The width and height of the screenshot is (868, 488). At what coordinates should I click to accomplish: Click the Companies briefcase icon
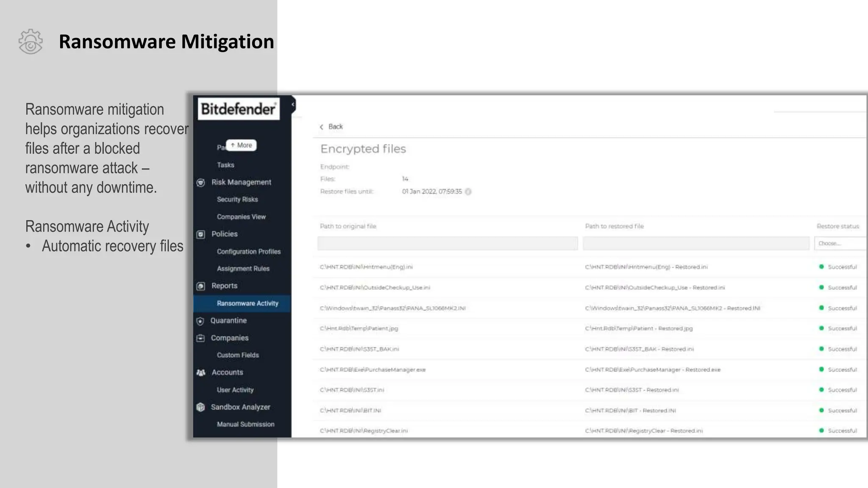[200, 338]
